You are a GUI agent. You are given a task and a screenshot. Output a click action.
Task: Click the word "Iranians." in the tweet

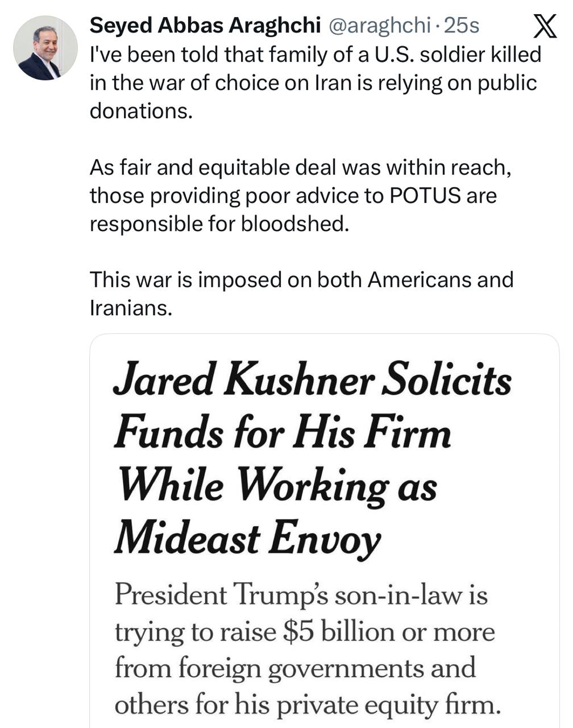(131, 308)
